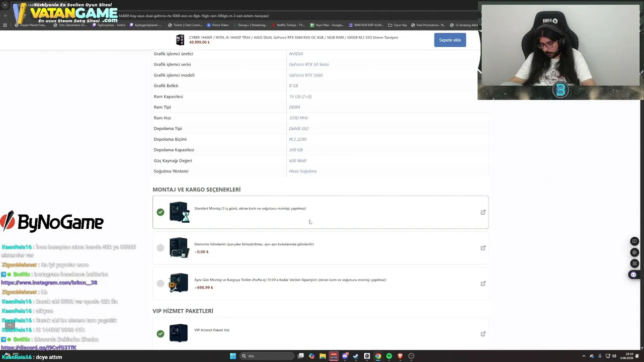
Task: Select the Standart Montaj assembly option
Action: pyautogui.click(x=160, y=212)
